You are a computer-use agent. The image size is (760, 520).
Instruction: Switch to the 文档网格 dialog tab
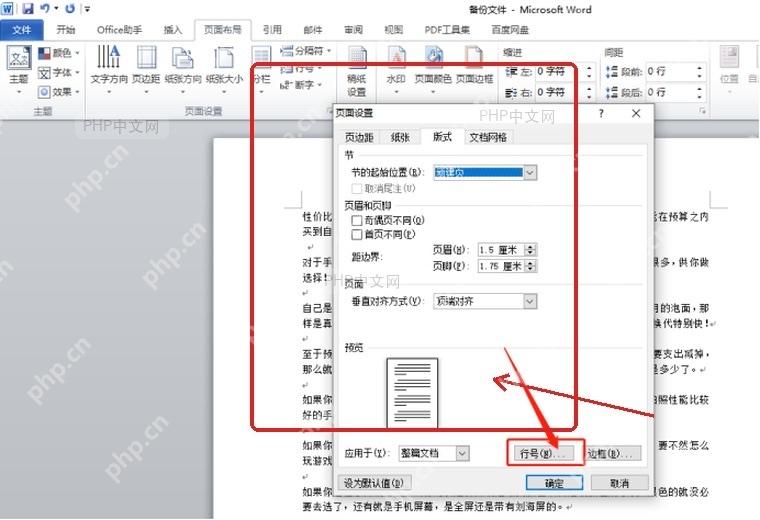coord(488,138)
